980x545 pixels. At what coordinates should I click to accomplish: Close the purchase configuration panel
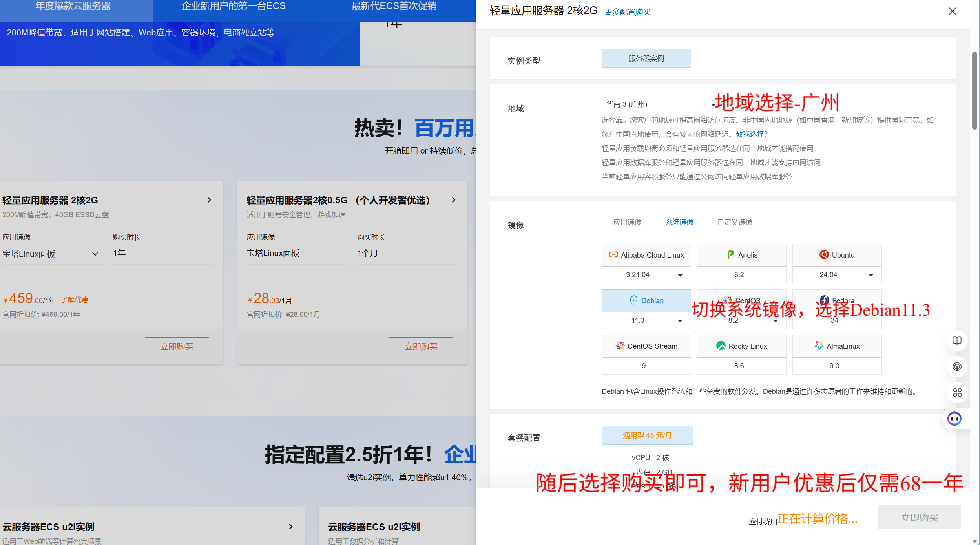(x=952, y=11)
